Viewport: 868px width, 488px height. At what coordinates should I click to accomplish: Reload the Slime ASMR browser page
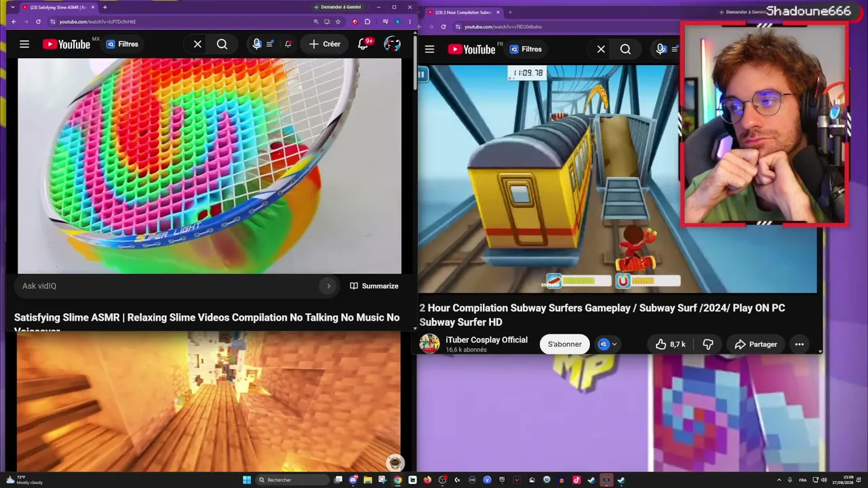click(x=38, y=22)
